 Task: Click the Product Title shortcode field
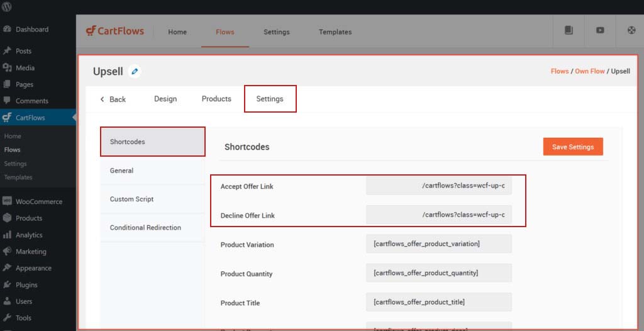point(438,302)
